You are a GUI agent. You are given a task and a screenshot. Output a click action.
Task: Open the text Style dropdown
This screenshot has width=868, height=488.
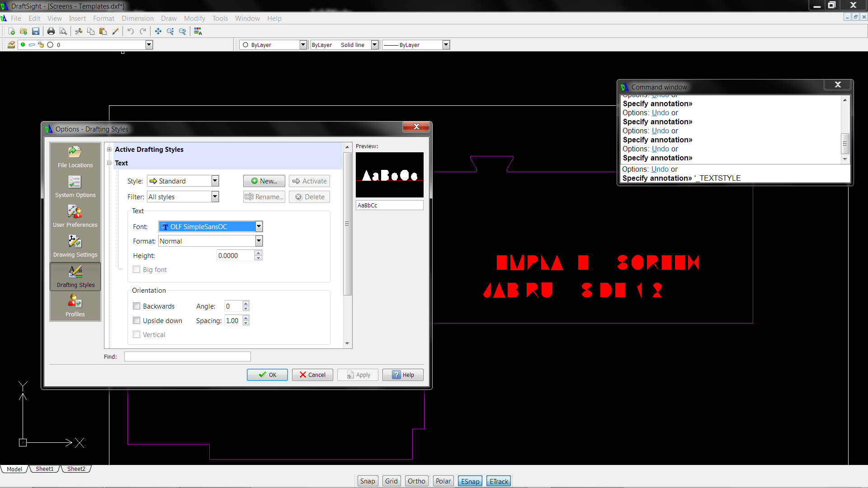coord(215,181)
